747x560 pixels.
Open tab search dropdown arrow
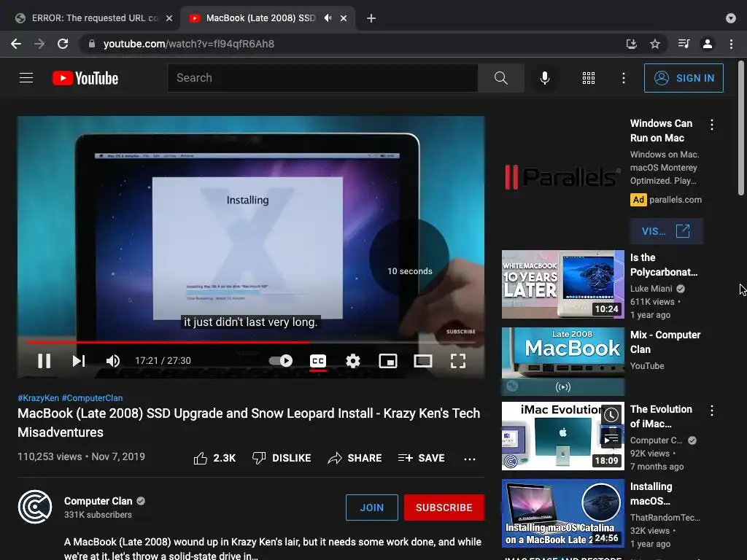pyautogui.click(x=731, y=18)
